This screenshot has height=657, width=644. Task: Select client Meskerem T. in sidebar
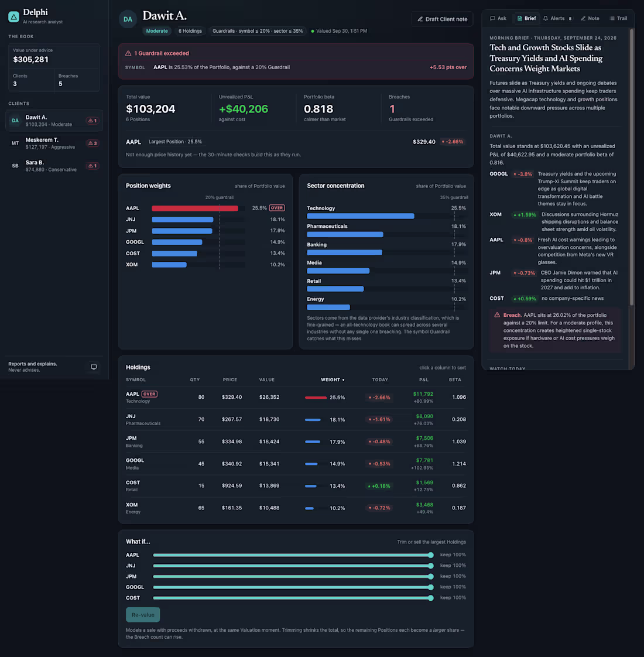click(x=54, y=143)
